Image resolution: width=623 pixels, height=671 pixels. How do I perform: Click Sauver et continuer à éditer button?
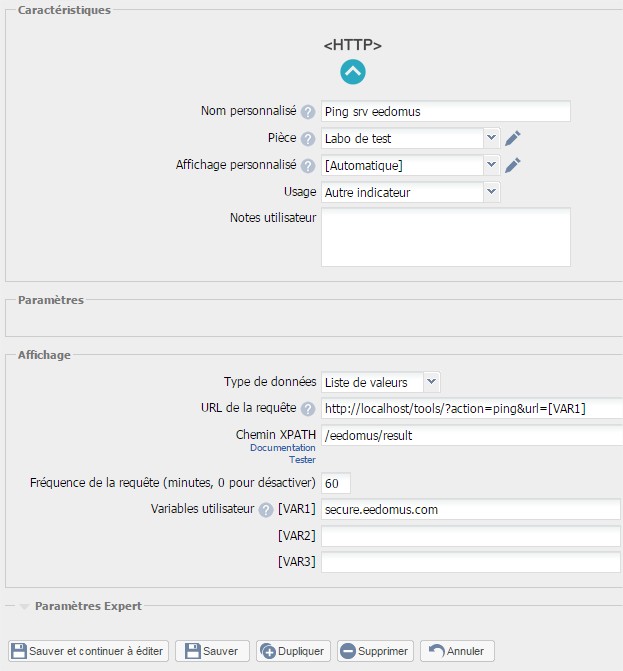click(x=88, y=651)
